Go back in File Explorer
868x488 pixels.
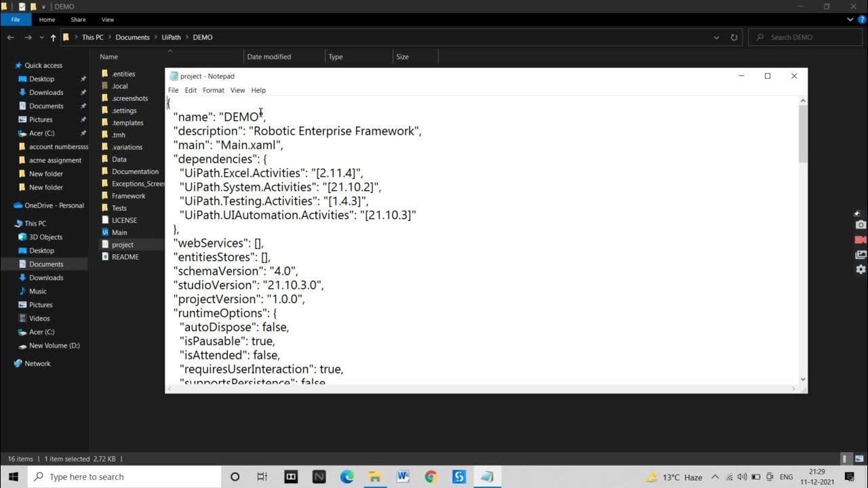tap(10, 37)
